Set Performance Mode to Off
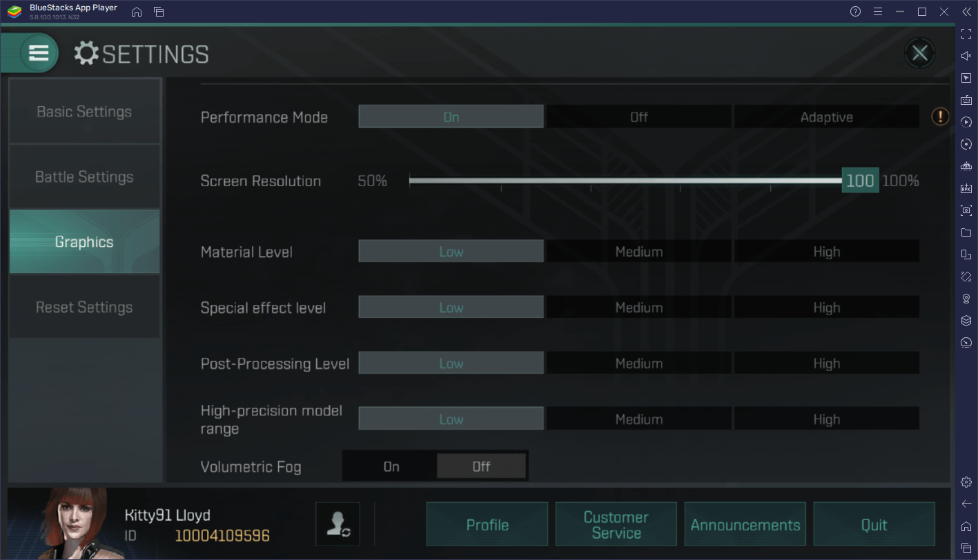The height and width of the screenshot is (560, 978). (x=638, y=117)
